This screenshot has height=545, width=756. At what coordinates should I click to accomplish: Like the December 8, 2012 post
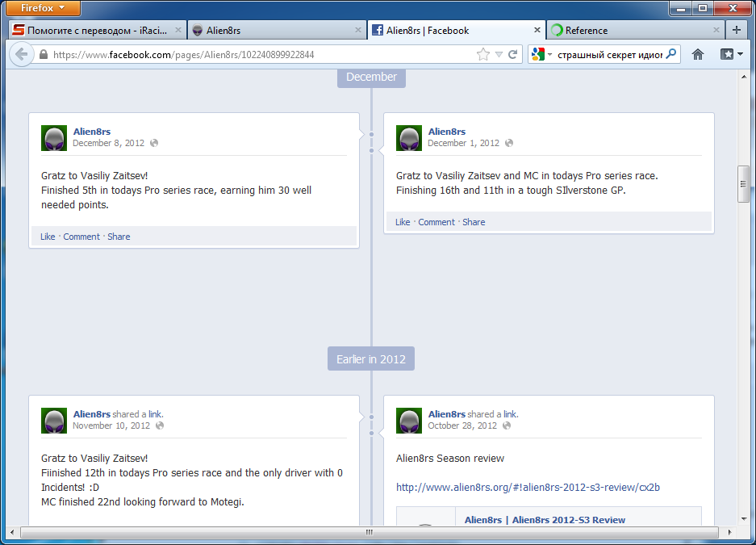click(x=48, y=237)
